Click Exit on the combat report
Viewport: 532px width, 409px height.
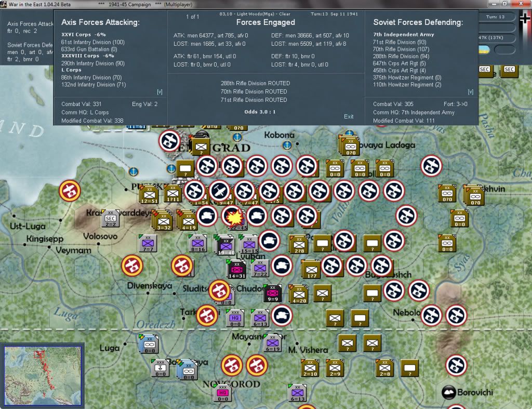(x=349, y=116)
